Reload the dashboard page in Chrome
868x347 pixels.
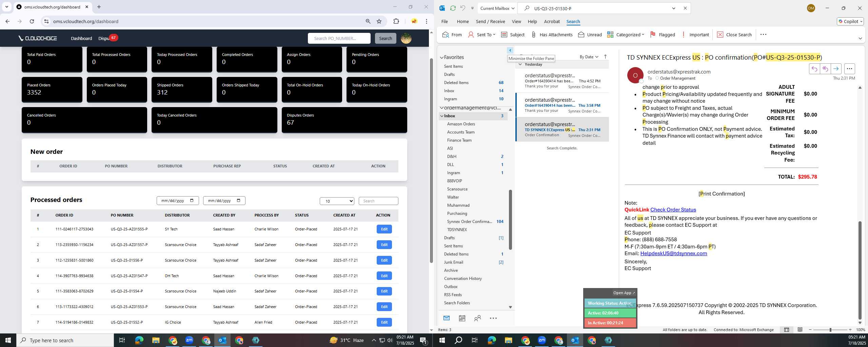(32, 21)
